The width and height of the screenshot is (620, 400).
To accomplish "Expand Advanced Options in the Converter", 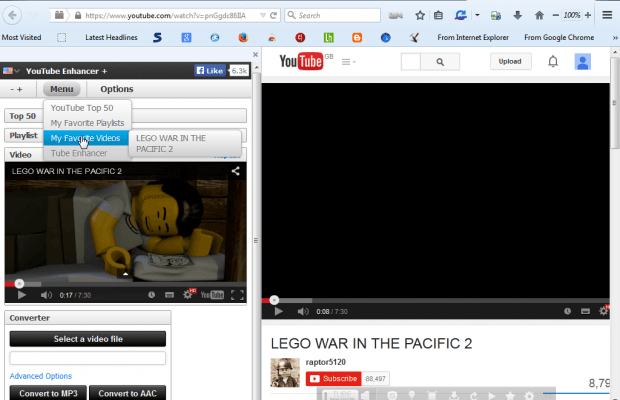I will (40, 376).
